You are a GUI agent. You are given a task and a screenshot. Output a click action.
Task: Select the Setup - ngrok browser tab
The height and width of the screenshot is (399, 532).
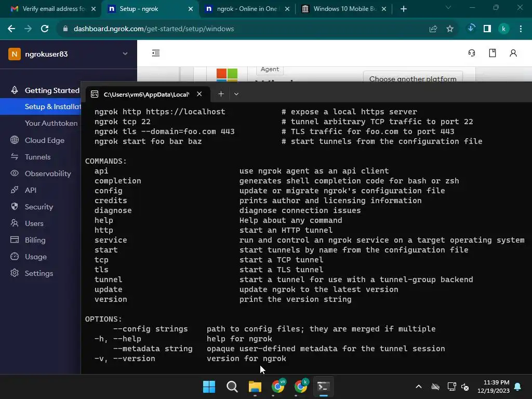pos(150,9)
